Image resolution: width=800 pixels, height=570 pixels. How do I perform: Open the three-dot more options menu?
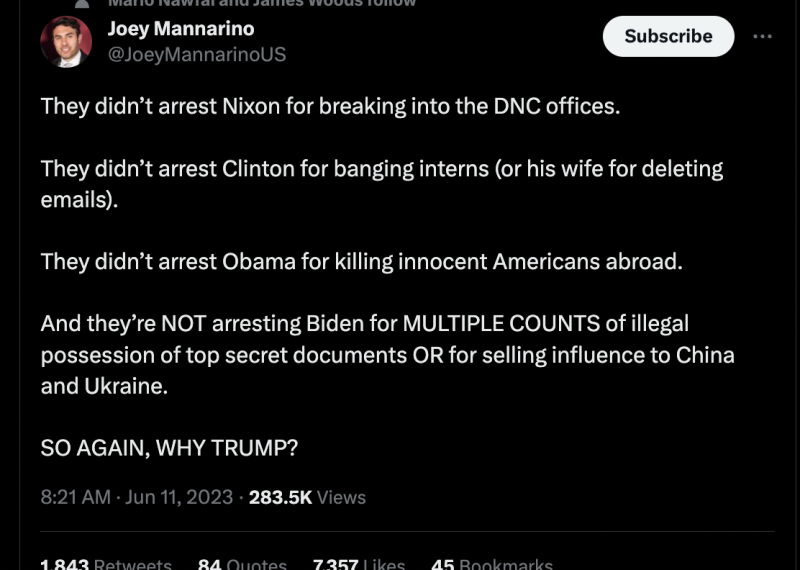pyautogui.click(x=762, y=36)
